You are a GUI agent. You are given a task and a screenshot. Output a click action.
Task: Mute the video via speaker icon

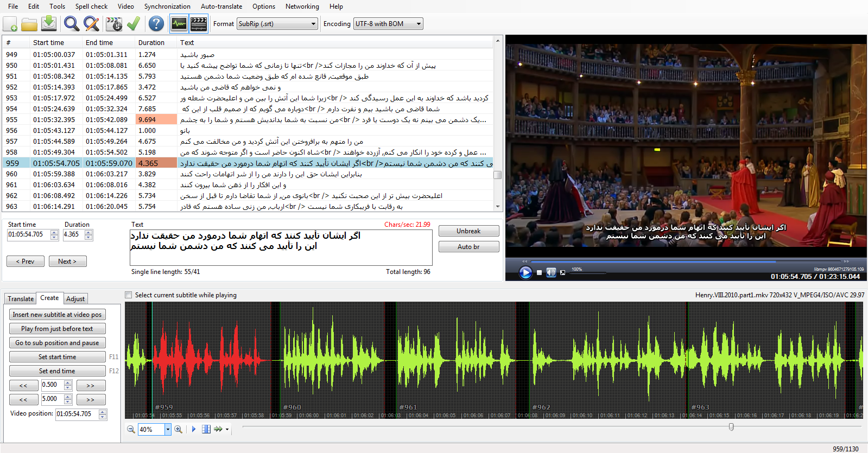[551, 272]
